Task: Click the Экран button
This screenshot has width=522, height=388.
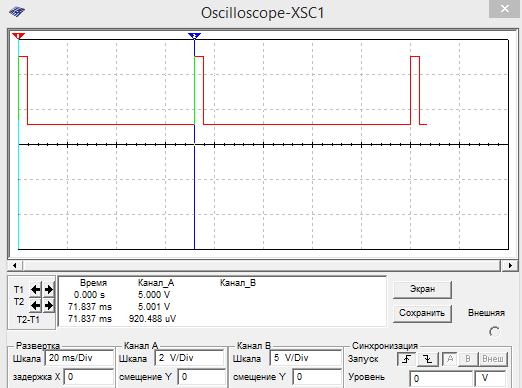Action: click(422, 289)
